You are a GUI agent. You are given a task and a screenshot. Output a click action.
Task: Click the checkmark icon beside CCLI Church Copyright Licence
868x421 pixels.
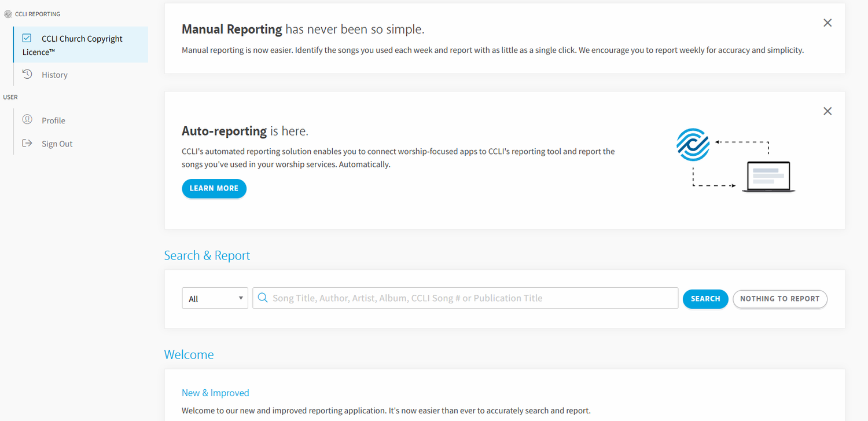(27, 37)
